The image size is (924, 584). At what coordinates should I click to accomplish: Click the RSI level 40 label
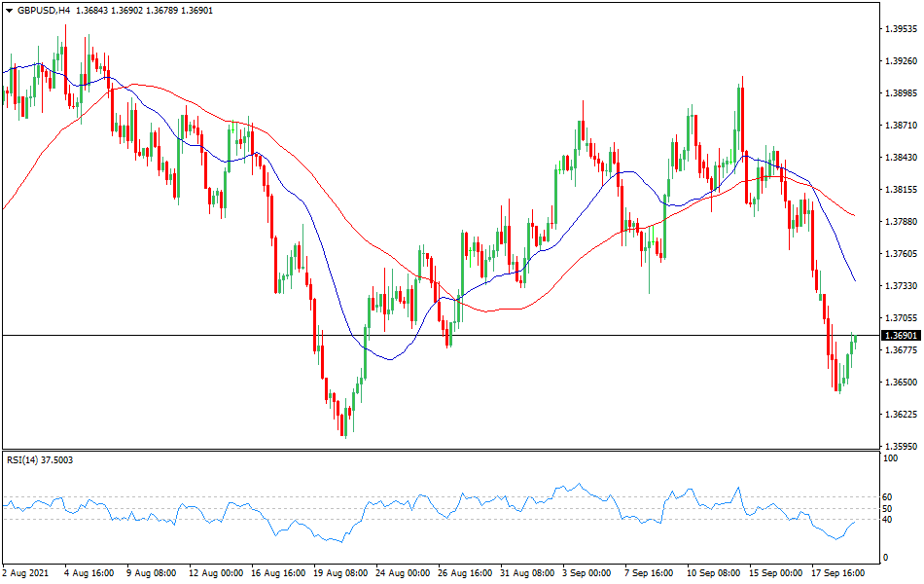886,520
